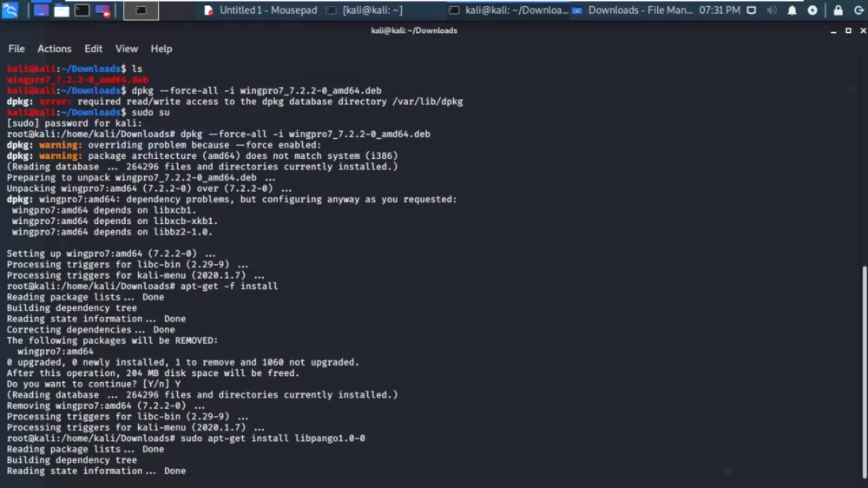Click the terminal title 'kali@kali: ~/Downloads'
Screen dimensions: 868x488
[x=414, y=31]
